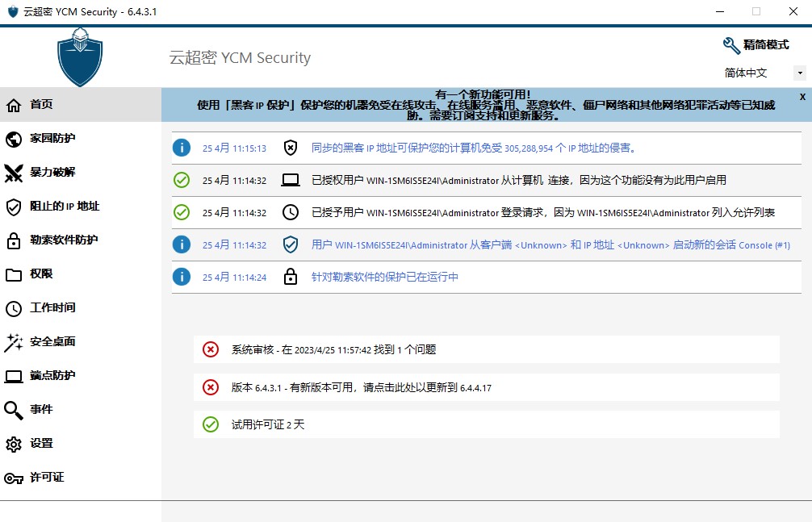Go to 家园防护 section
Image resolution: width=812 pixels, height=522 pixels.
(81, 139)
